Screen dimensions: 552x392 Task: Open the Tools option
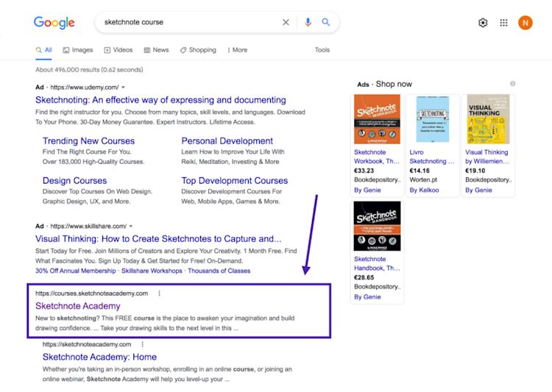click(x=322, y=50)
